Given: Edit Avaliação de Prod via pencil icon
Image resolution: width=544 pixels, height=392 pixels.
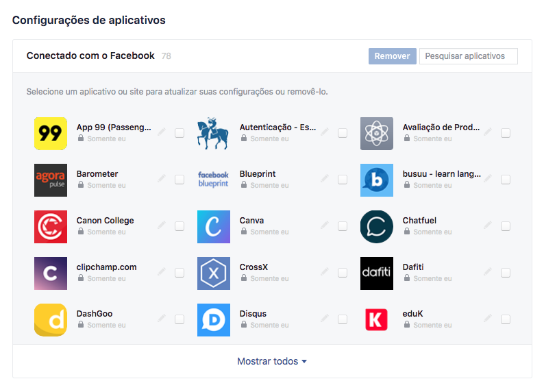Looking at the screenshot, I should 488,132.
